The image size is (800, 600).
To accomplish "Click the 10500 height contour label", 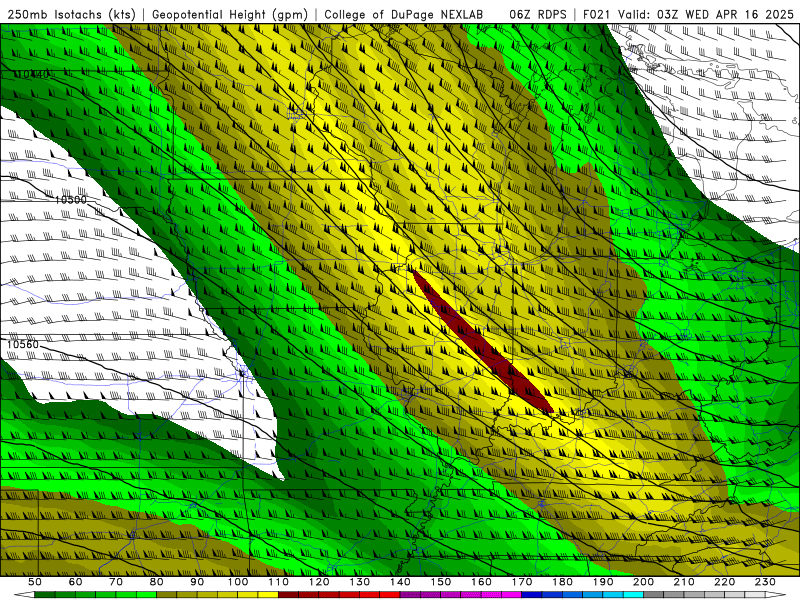I will [x=71, y=200].
